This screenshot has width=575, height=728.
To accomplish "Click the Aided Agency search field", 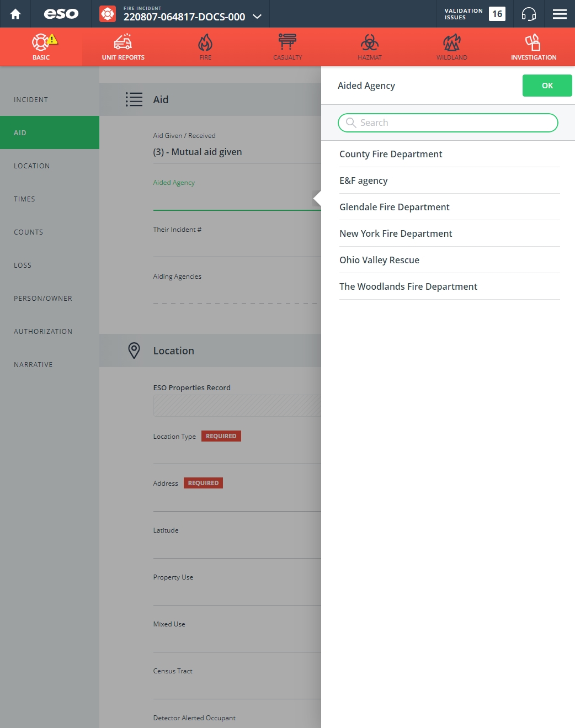I will pos(448,123).
